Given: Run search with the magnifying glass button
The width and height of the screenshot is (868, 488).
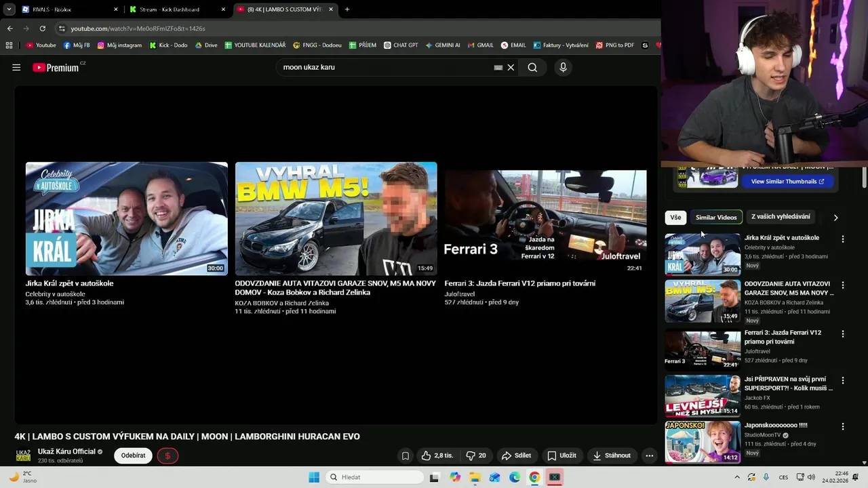Looking at the screenshot, I should click(x=532, y=67).
